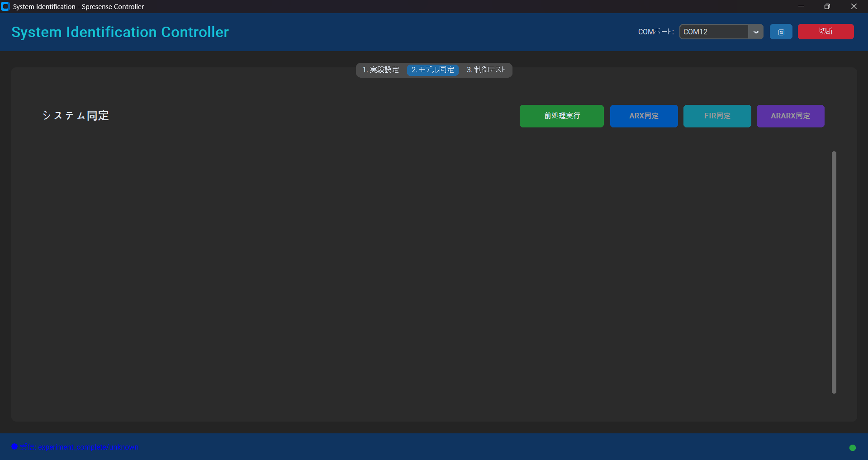Minimize the System Identification window

point(801,6)
